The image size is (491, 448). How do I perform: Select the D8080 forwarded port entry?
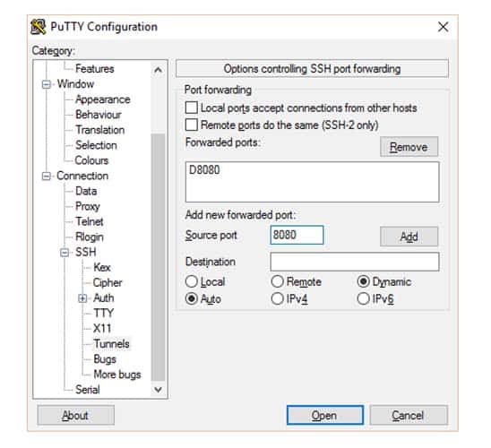[x=204, y=170]
